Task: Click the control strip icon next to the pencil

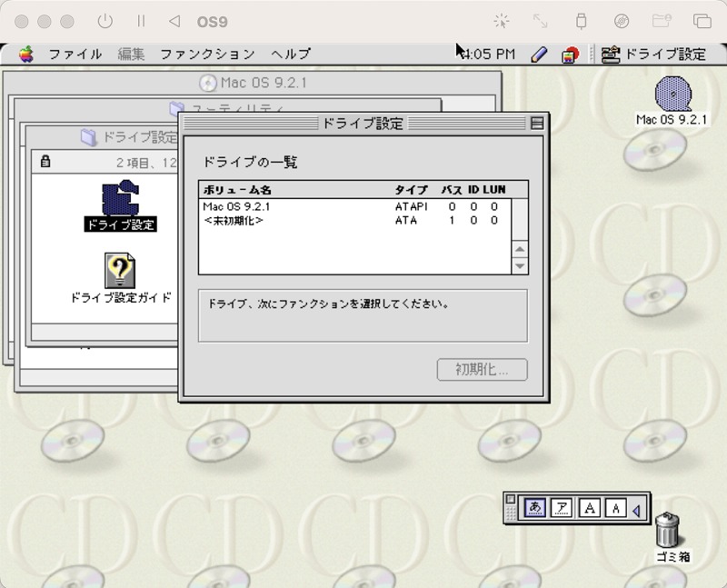Action: click(x=571, y=55)
